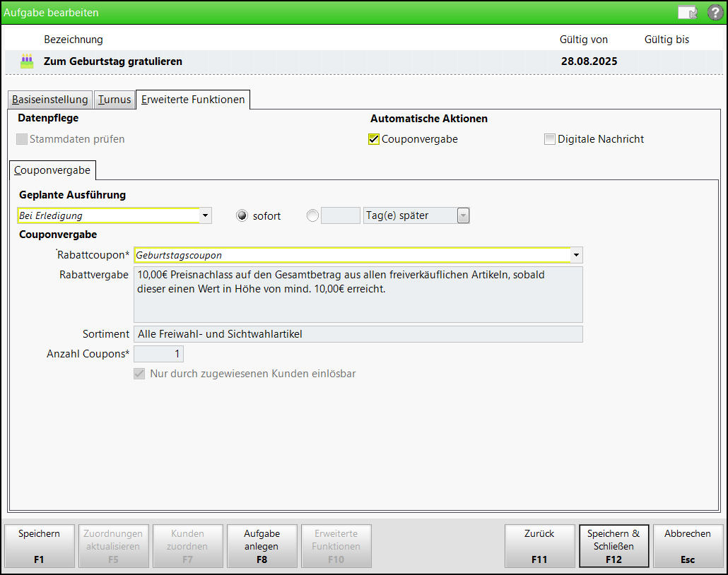The image size is (728, 575).
Task: Expand the 'Bei Erledigung' dropdown
Action: click(205, 216)
